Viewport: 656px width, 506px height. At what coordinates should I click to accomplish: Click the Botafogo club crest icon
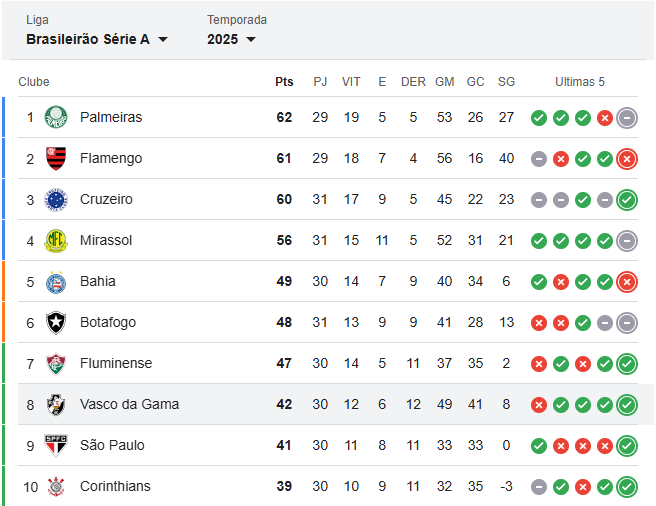click(x=56, y=322)
